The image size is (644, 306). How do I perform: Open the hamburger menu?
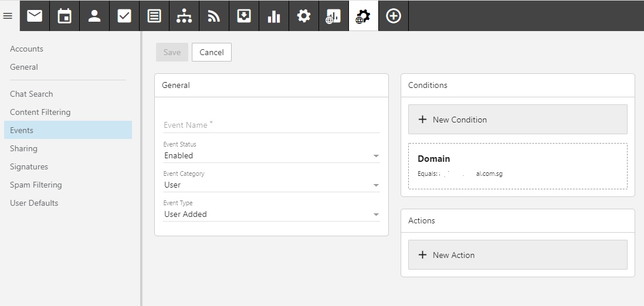click(x=8, y=16)
